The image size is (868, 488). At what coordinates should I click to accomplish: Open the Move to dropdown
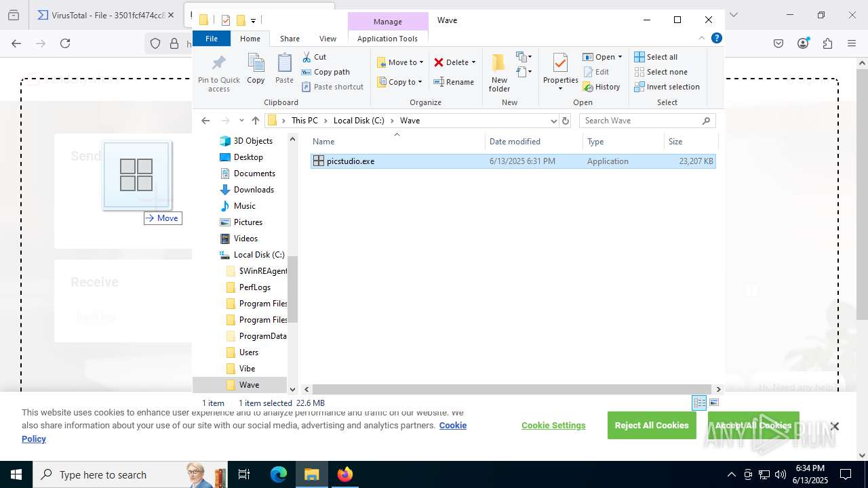[x=400, y=62]
